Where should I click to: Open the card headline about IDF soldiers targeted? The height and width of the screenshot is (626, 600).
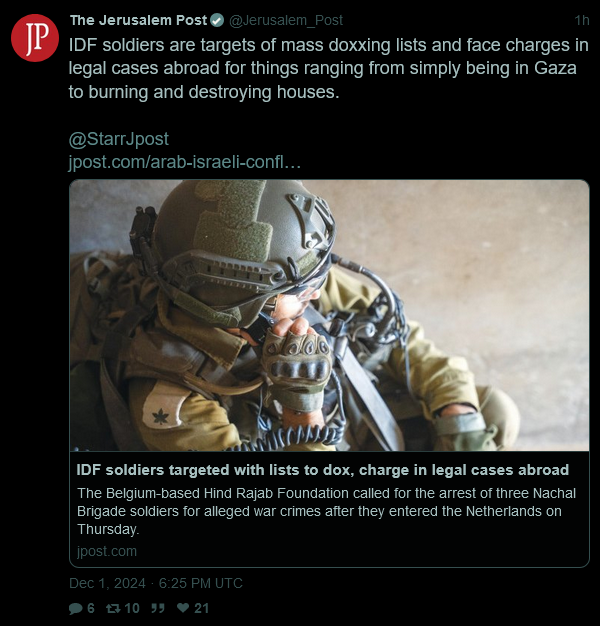tap(323, 470)
